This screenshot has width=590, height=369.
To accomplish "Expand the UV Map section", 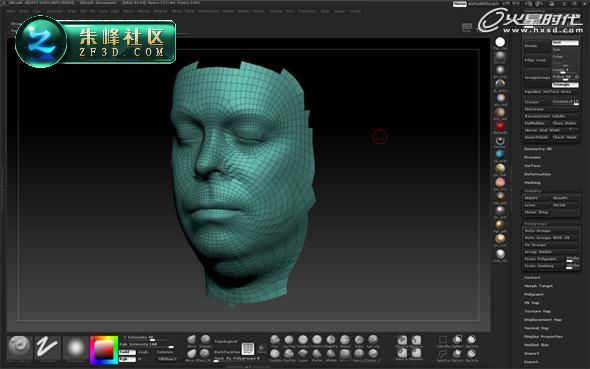I will pos(532,302).
